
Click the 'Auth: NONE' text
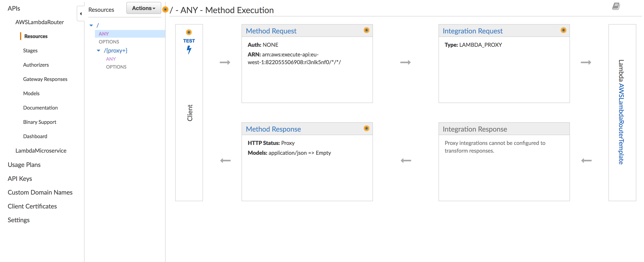coord(263,45)
